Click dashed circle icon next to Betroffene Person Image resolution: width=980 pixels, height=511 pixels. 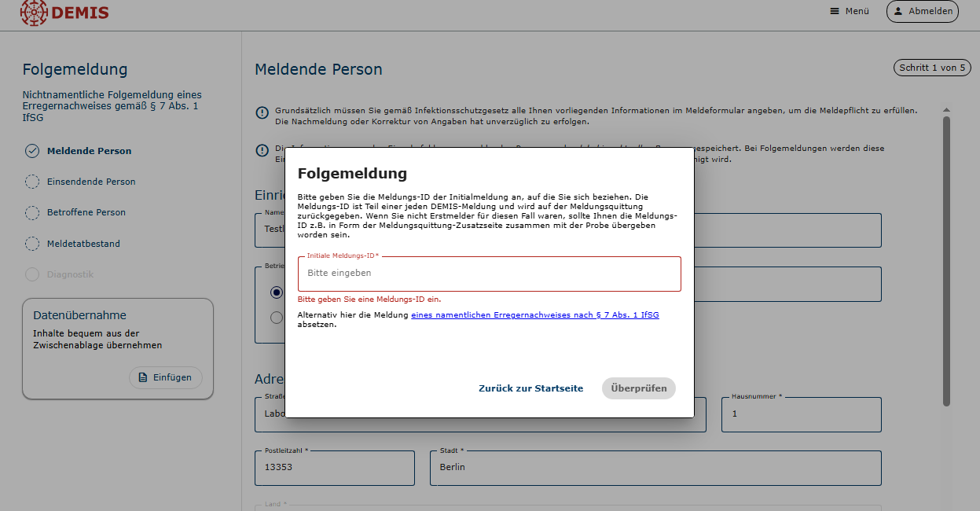coord(32,212)
